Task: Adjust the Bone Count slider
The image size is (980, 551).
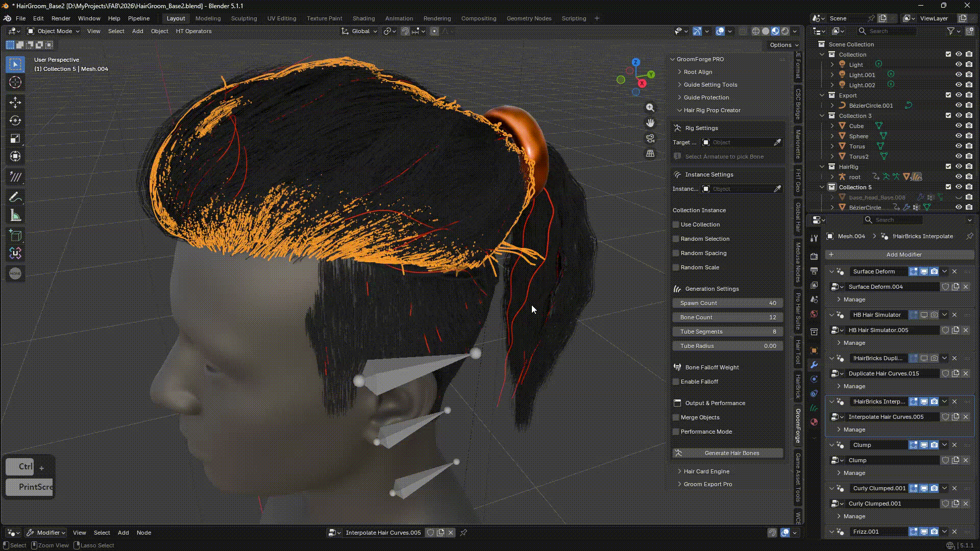Action: [x=728, y=317]
